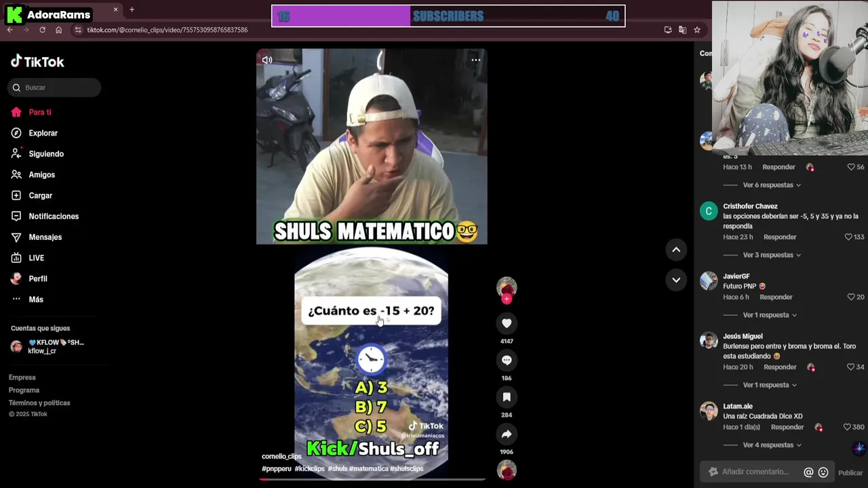Screen dimensions: 868x488
Task: Focus the Añadir comentario input
Action: (755, 472)
